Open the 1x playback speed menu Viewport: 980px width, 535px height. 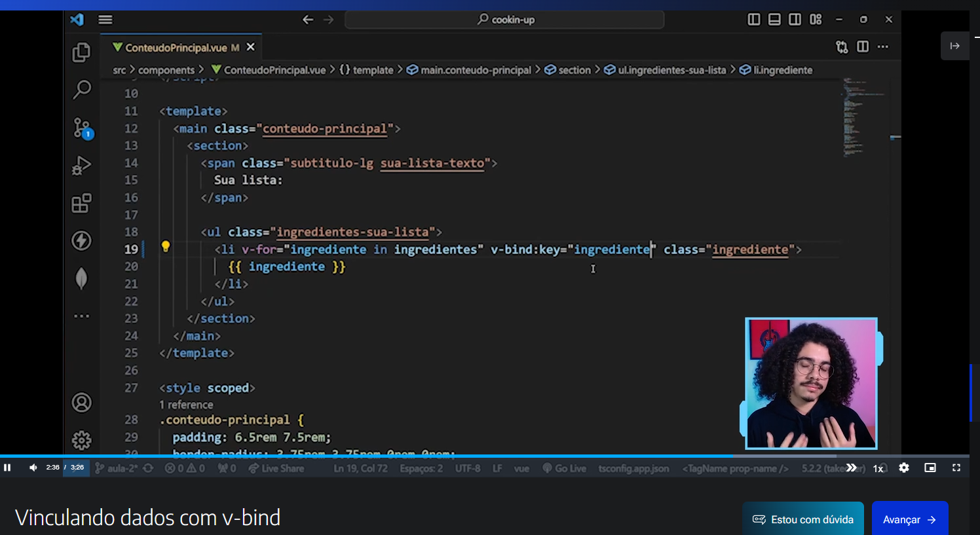coord(878,468)
